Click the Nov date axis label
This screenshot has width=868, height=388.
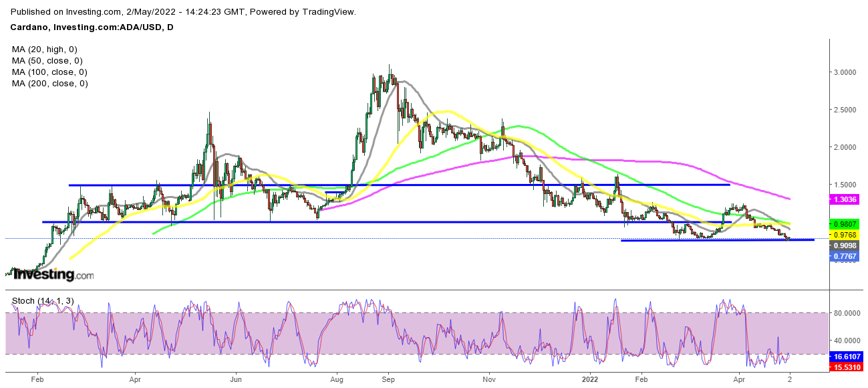[x=488, y=378]
